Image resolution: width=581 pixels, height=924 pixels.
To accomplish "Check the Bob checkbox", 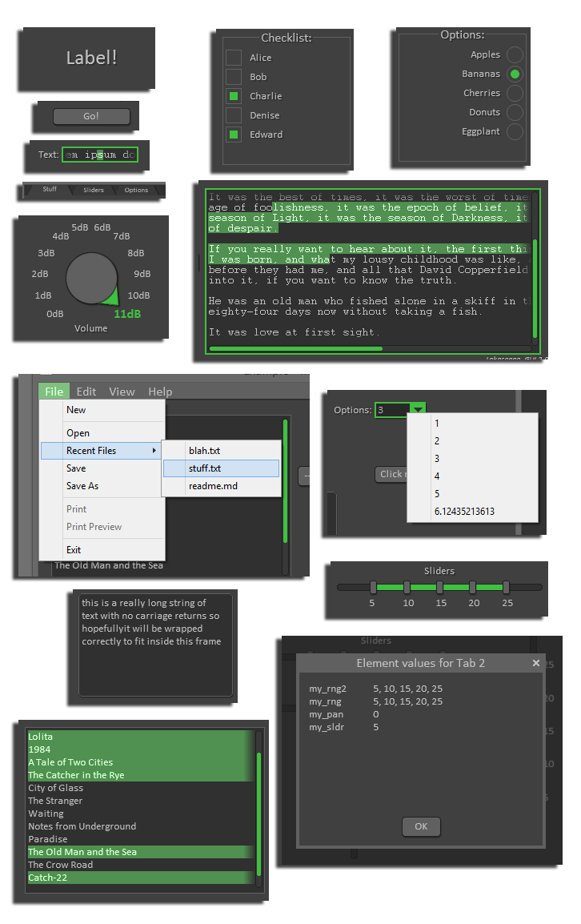I will (234, 77).
